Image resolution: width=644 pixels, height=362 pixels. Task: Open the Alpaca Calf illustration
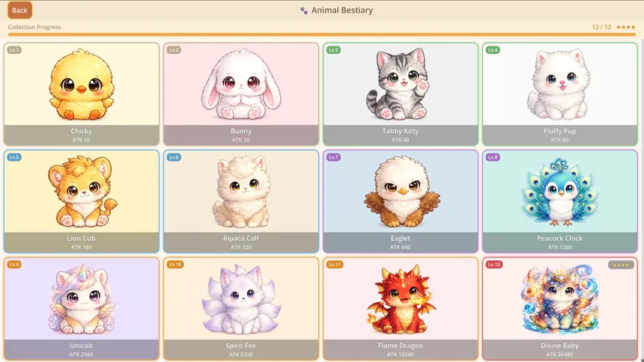pyautogui.click(x=241, y=191)
